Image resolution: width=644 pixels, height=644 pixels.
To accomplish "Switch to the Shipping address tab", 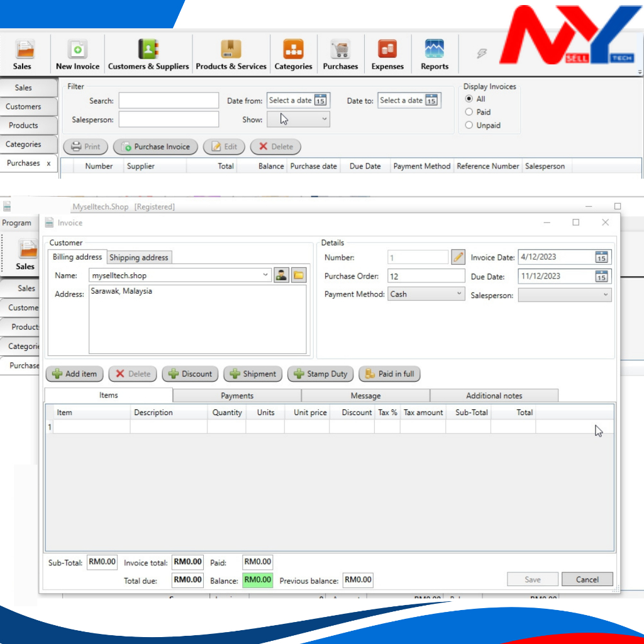I will click(139, 257).
